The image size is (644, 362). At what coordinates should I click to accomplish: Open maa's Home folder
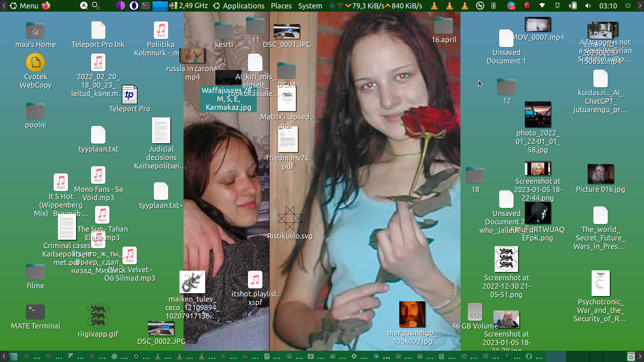click(35, 35)
